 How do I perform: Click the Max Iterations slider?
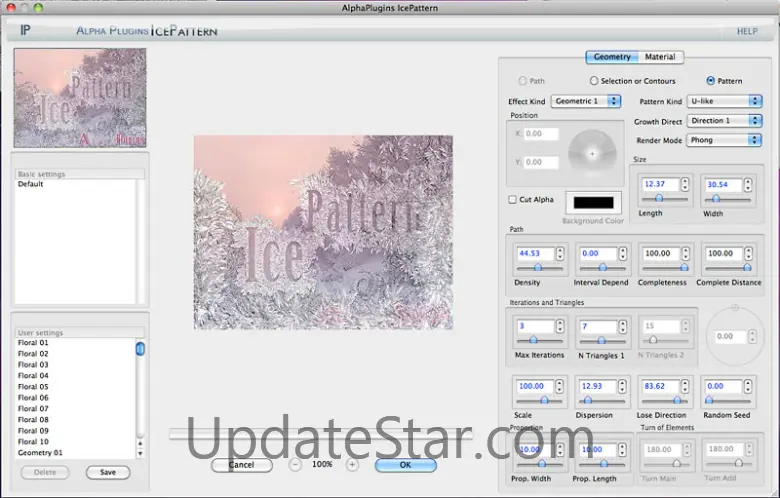pyautogui.click(x=539, y=340)
